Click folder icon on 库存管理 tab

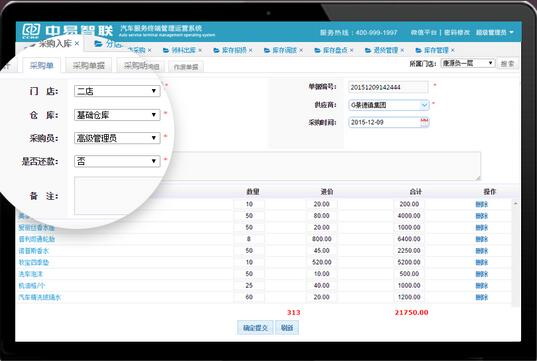419,50
